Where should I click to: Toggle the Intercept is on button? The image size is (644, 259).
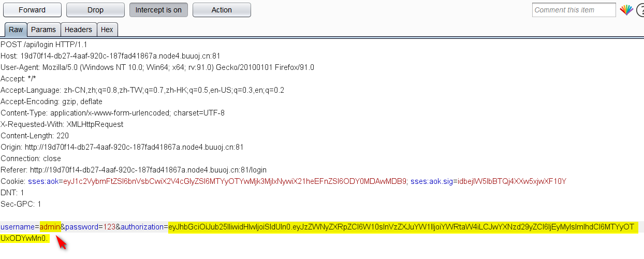[158, 10]
